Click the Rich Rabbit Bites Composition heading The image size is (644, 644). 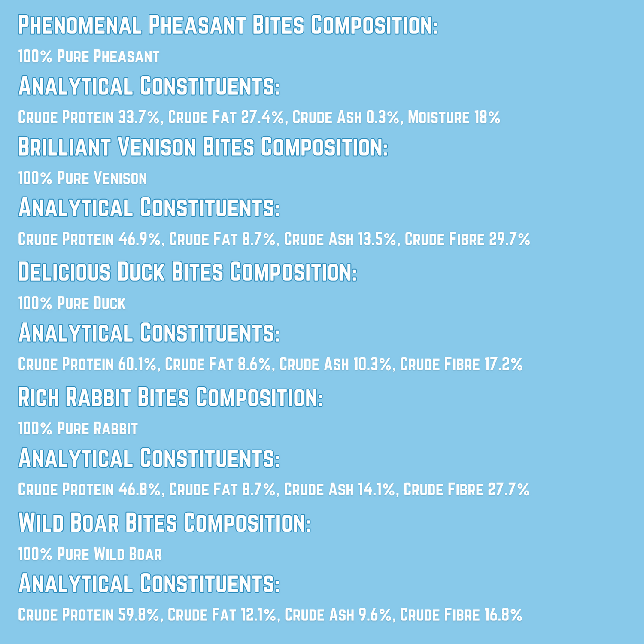[170, 397]
